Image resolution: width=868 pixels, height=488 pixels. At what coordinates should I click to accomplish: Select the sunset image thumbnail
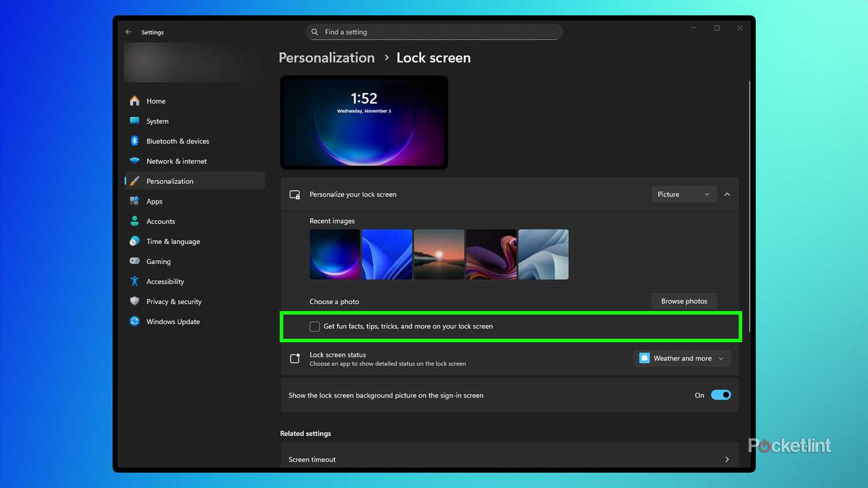[439, 254]
